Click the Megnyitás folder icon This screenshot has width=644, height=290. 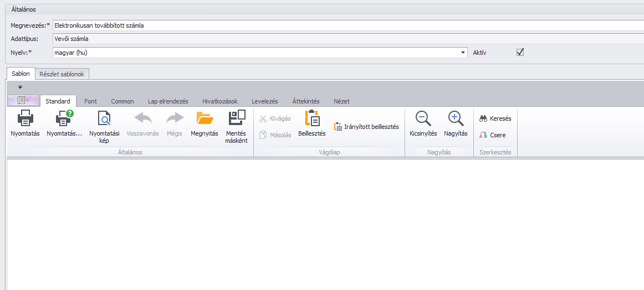[205, 118]
